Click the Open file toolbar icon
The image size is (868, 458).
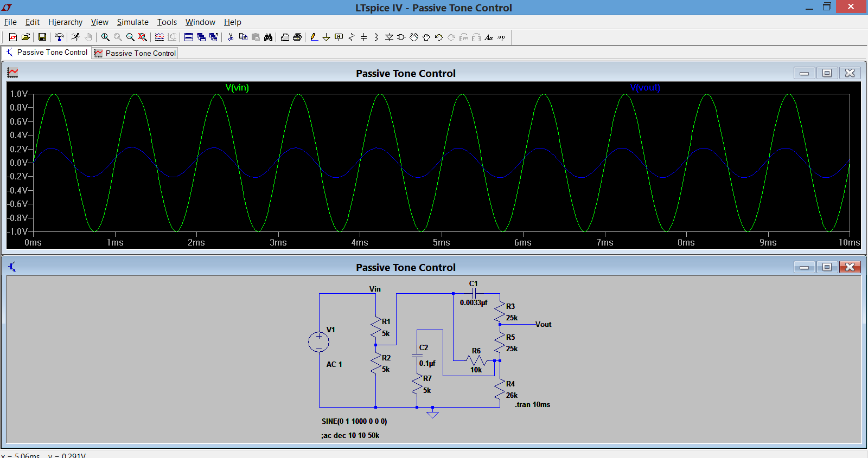(25, 37)
